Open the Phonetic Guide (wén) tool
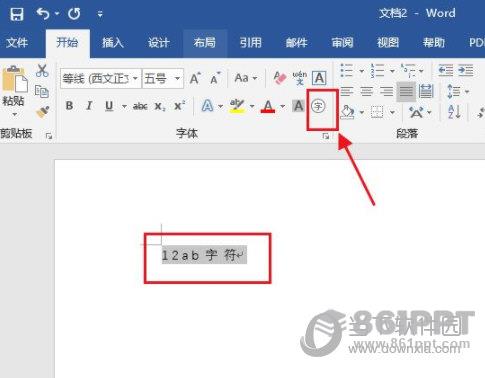This screenshot has width=485, height=378. pos(299,78)
